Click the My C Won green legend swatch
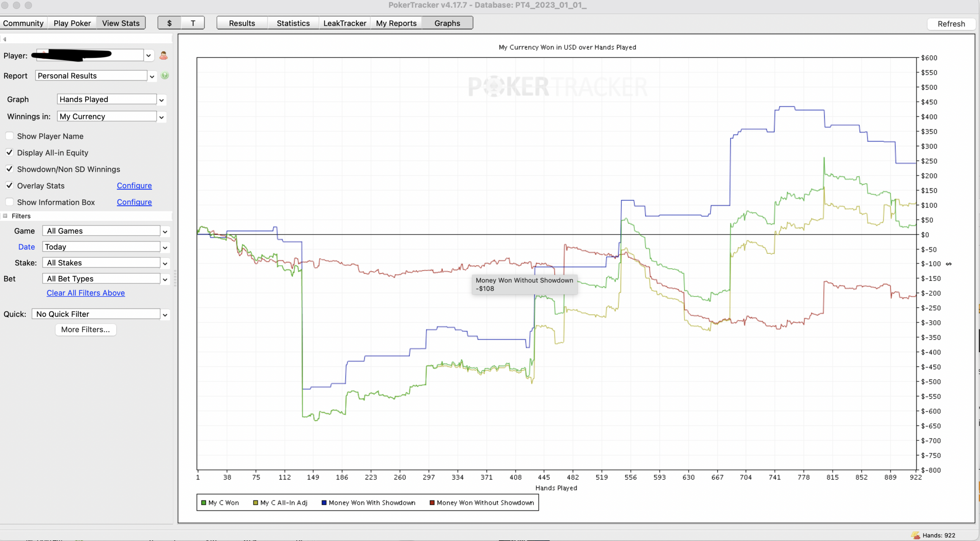Image resolution: width=980 pixels, height=541 pixels. click(204, 502)
